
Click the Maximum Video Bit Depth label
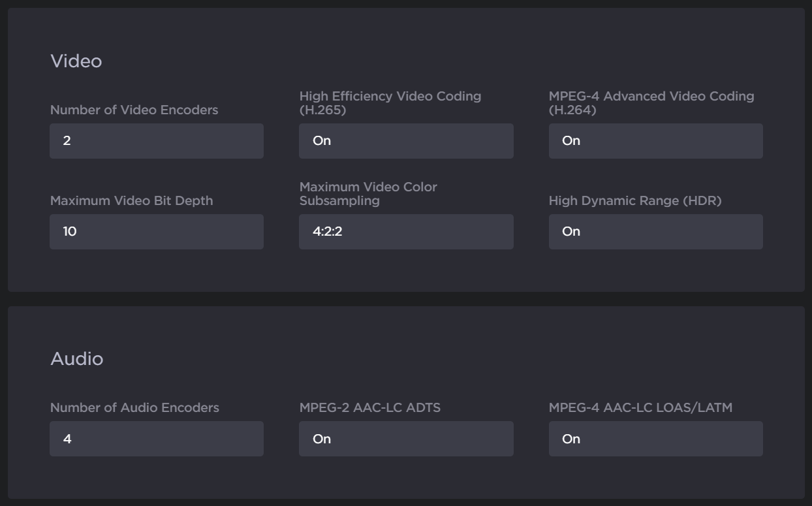point(131,201)
